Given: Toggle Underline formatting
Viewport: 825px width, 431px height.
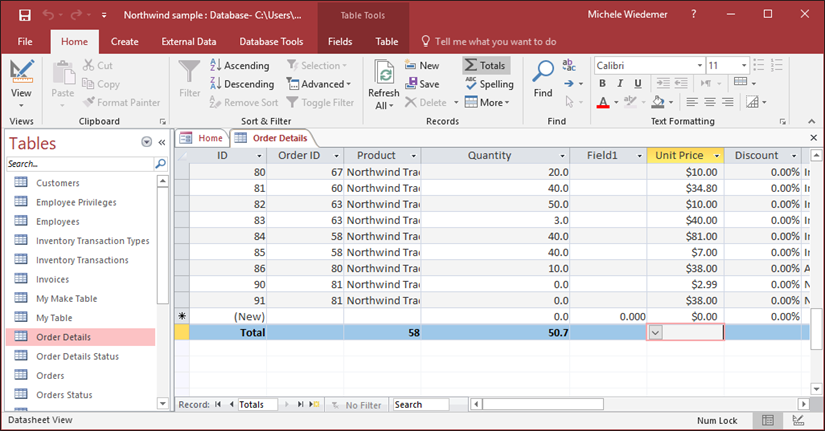Looking at the screenshot, I should coord(638,84).
